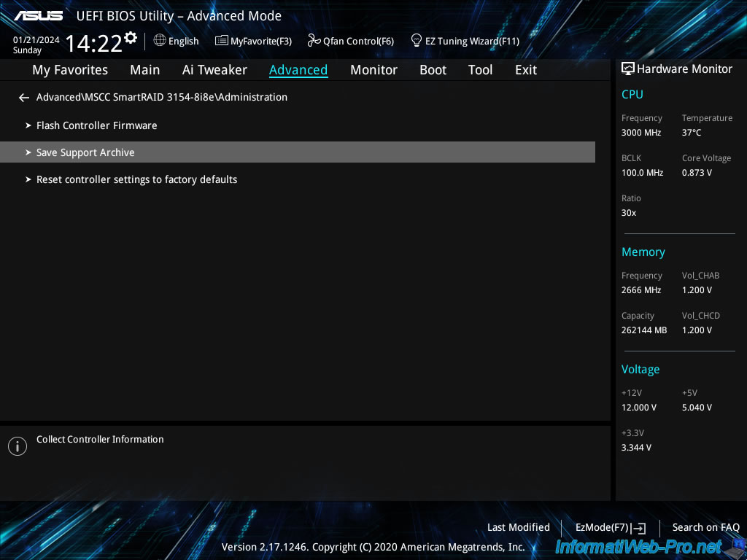The height and width of the screenshot is (560, 747).
Task: Click the info icon in help panel
Action: tap(18, 446)
